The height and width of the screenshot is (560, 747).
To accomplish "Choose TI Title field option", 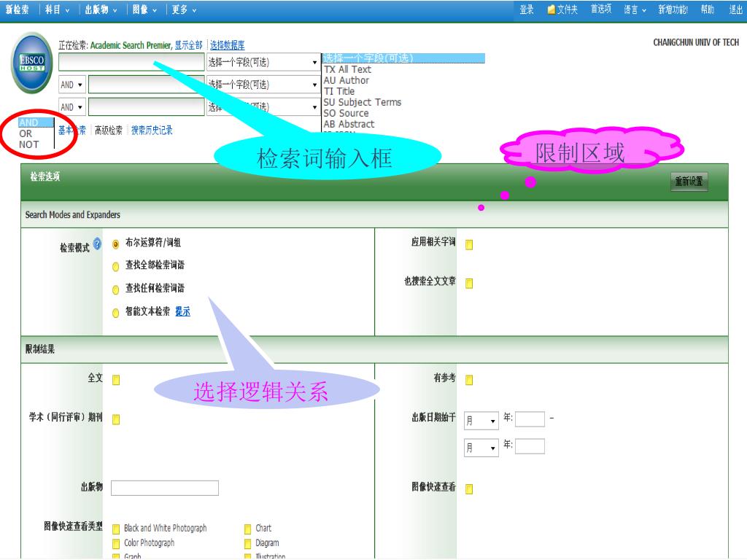I will click(339, 91).
